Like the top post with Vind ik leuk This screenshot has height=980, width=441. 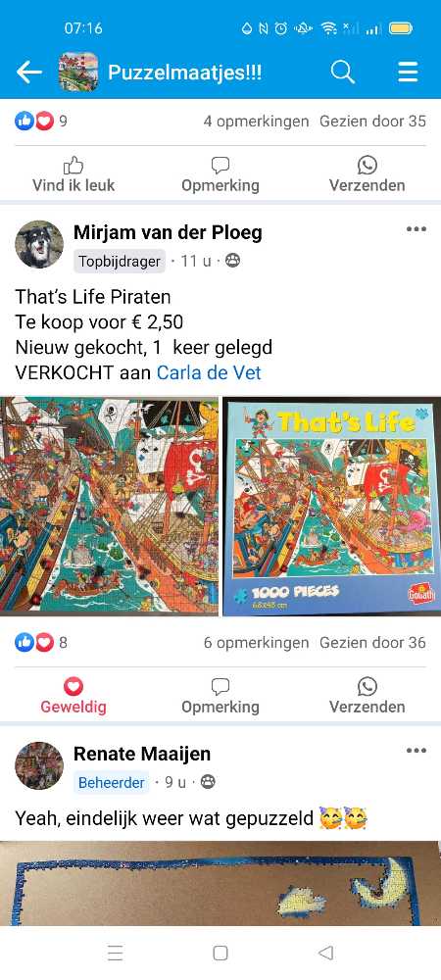pyautogui.click(x=73, y=174)
